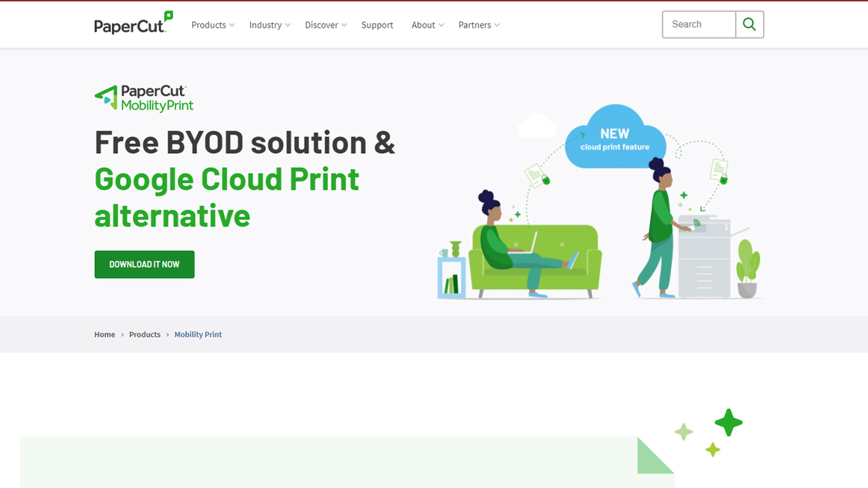Go to the Support page
The width and height of the screenshot is (868, 488).
[377, 25]
